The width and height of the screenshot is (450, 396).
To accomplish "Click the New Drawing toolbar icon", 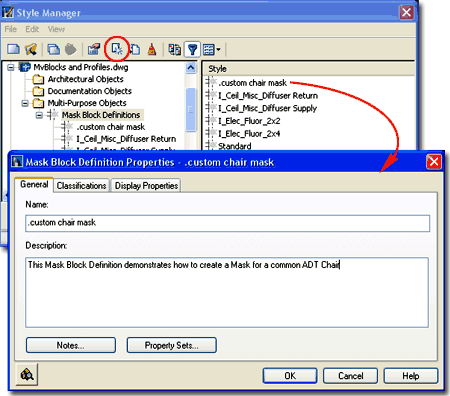I will tap(13, 49).
